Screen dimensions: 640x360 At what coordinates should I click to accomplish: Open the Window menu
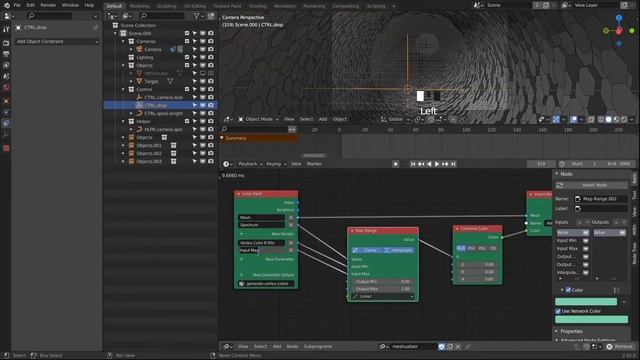point(70,5)
